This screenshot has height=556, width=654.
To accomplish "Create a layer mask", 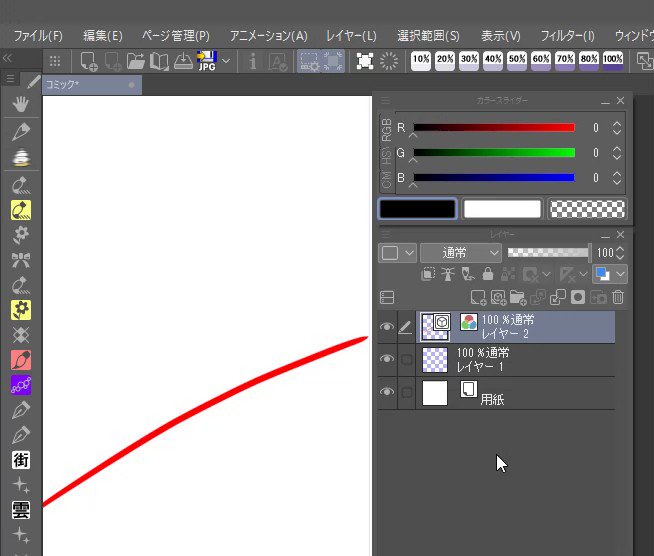I will [578, 297].
